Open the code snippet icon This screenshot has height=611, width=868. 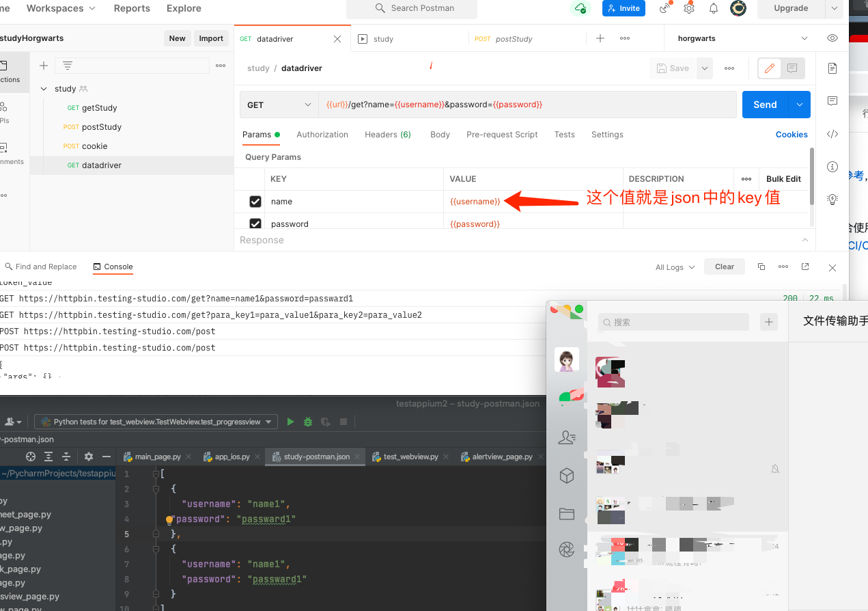click(x=832, y=134)
